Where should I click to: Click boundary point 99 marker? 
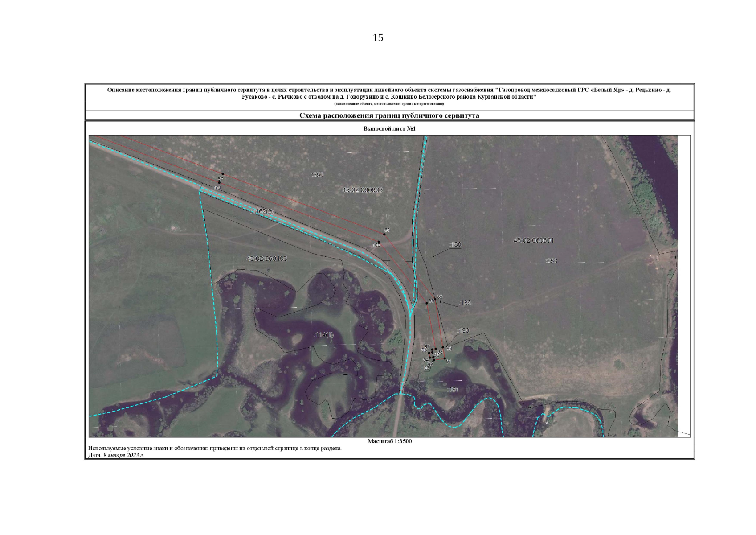427,303
